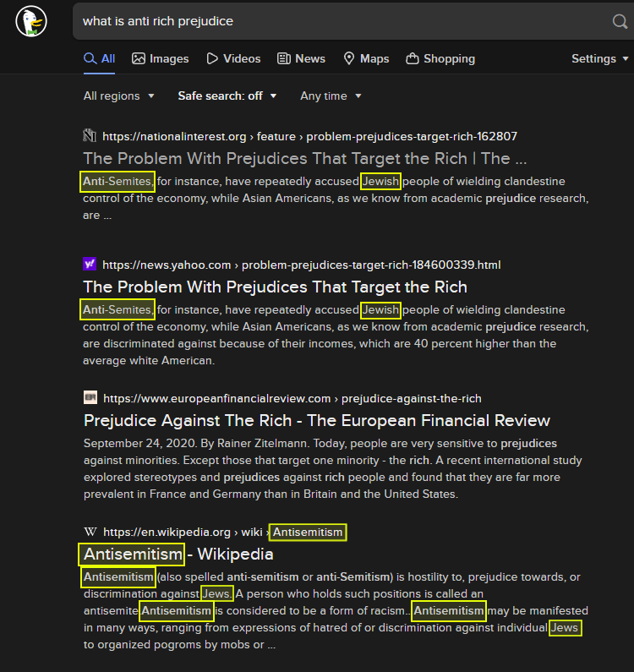
Task: Open the Yahoo 'The Problem With Prejudices That Target the Rich' result
Action: [276, 287]
